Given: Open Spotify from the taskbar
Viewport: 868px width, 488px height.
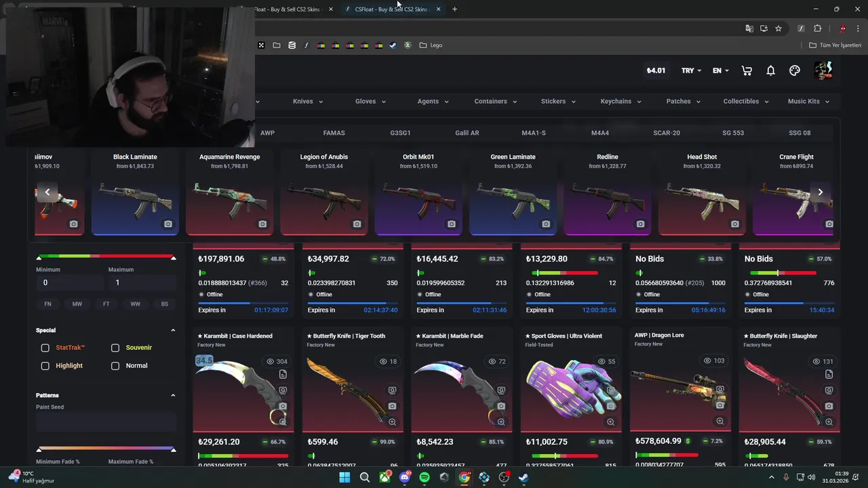Looking at the screenshot, I should pos(425,477).
